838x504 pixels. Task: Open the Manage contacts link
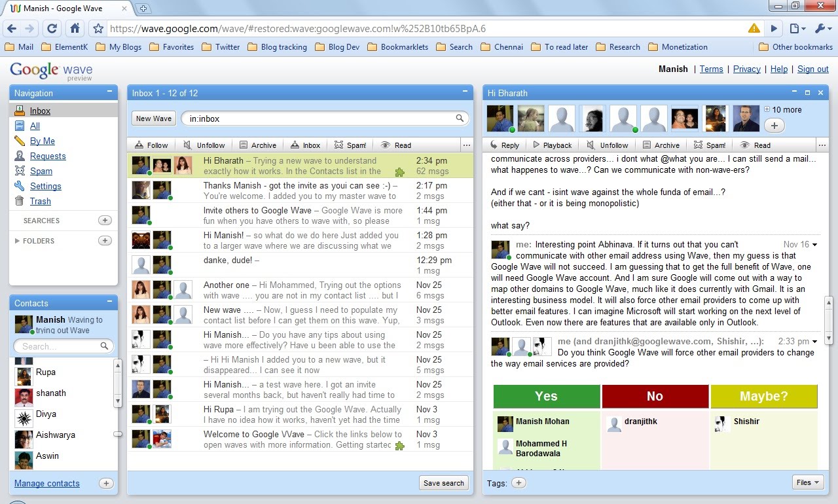coord(47,484)
